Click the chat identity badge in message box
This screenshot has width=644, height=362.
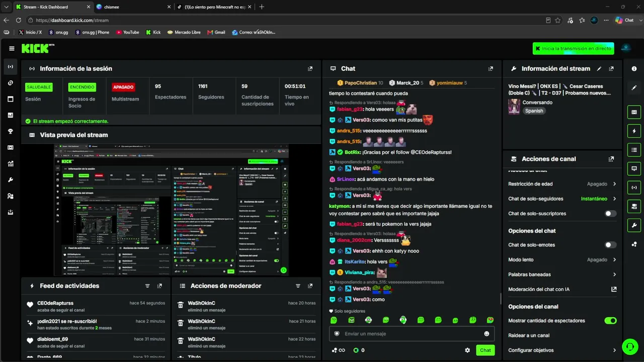pos(337,333)
